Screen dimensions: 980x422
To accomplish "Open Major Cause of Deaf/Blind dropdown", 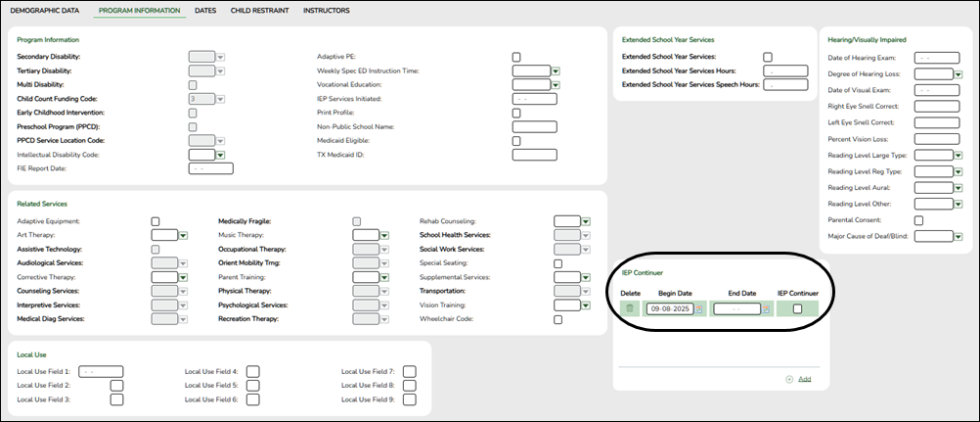I will coord(958,237).
